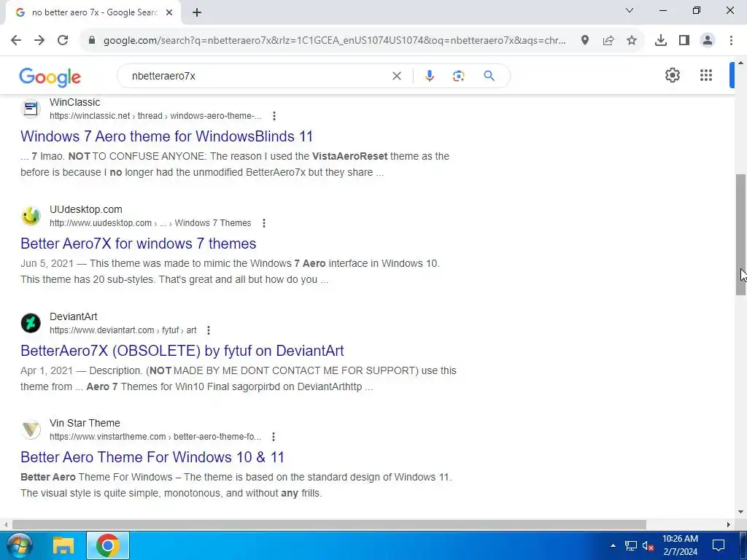Go forward to the next page

point(39,41)
